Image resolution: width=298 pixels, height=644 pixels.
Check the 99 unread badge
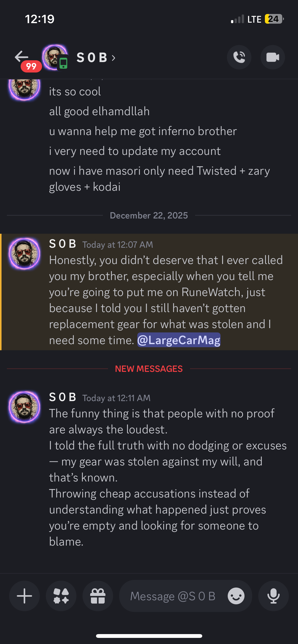[x=31, y=67]
